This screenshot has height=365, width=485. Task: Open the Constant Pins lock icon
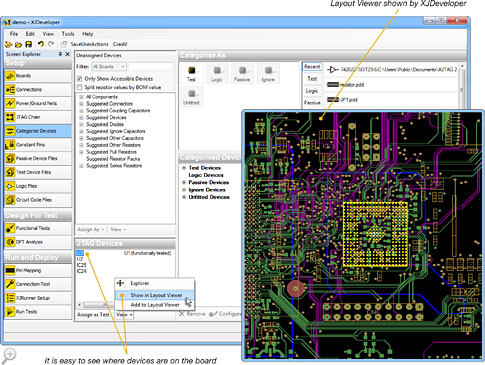tap(10, 145)
